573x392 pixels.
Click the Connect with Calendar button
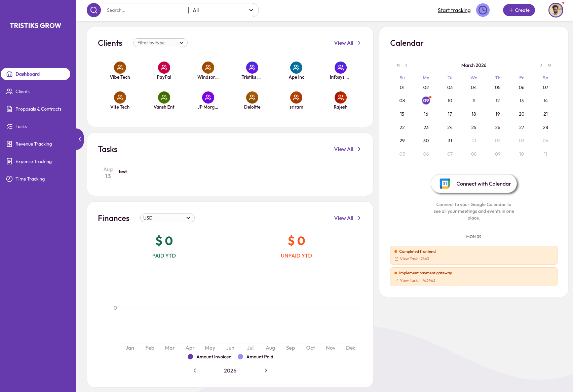[x=474, y=184]
